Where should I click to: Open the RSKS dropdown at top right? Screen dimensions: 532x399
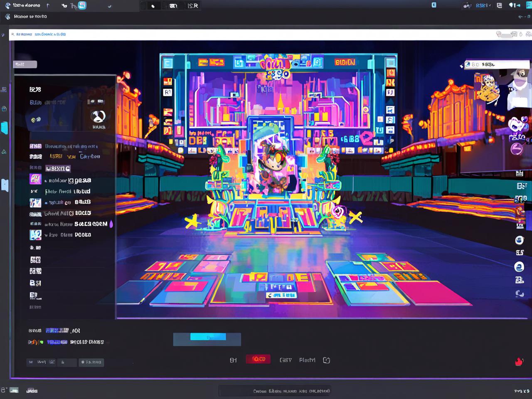[483, 5]
